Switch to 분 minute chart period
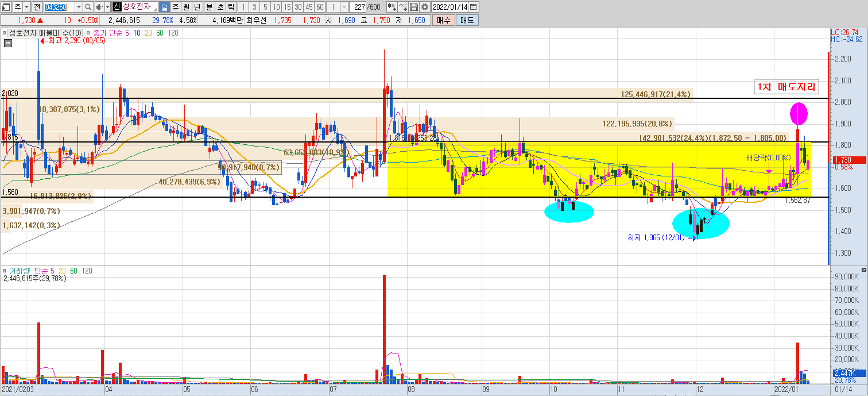Screen dimensions: 868x396 (208, 7)
